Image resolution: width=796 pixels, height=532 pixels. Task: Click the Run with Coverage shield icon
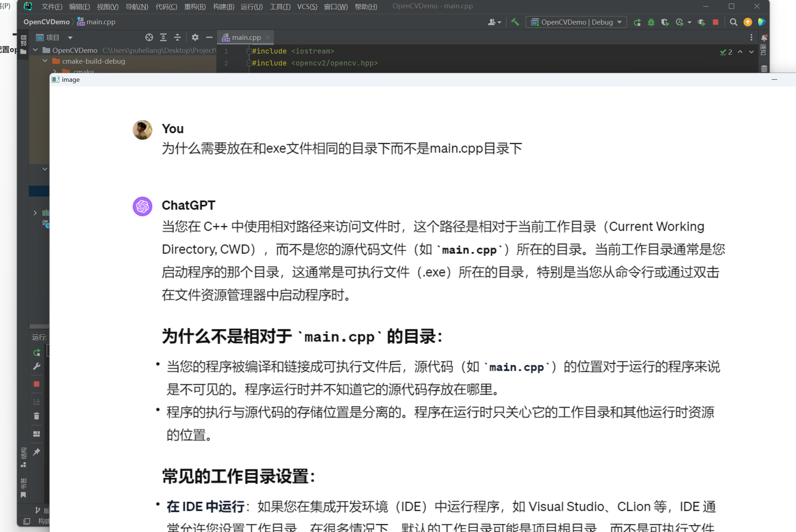pos(665,22)
